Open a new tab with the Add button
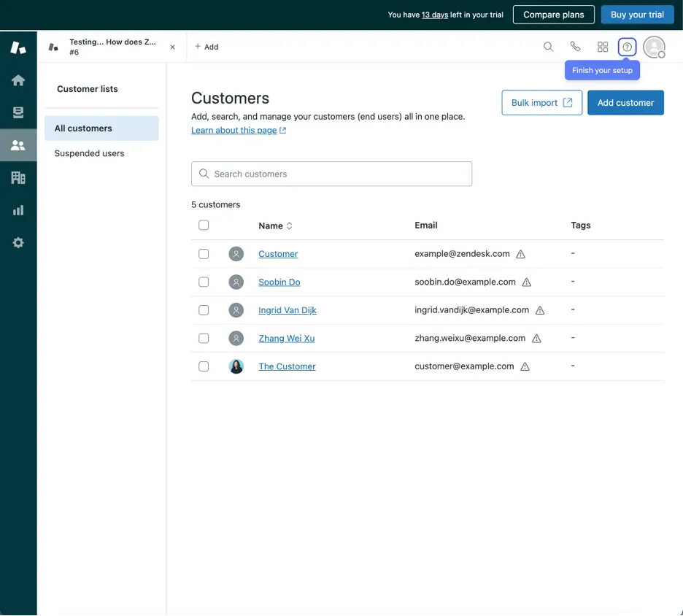The image size is (683, 616). coord(207,46)
